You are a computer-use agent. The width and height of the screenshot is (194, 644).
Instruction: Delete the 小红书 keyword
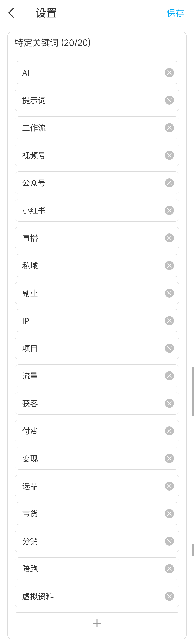click(169, 211)
